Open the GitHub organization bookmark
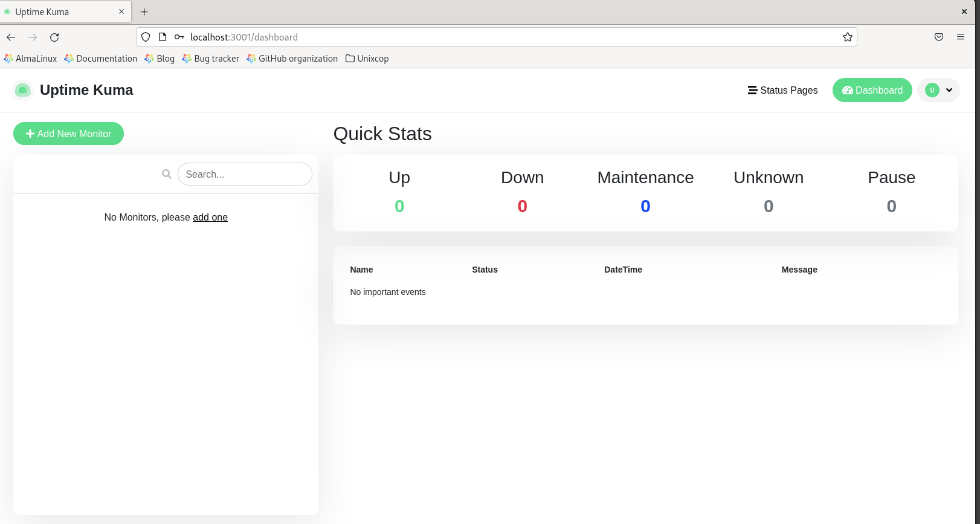This screenshot has width=980, height=524. tap(292, 59)
